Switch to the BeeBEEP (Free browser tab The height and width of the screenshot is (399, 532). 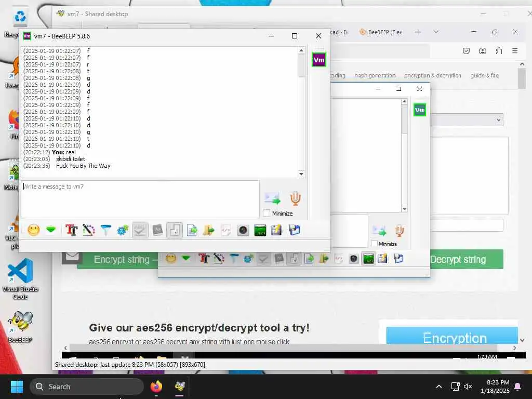pyautogui.click(x=381, y=32)
